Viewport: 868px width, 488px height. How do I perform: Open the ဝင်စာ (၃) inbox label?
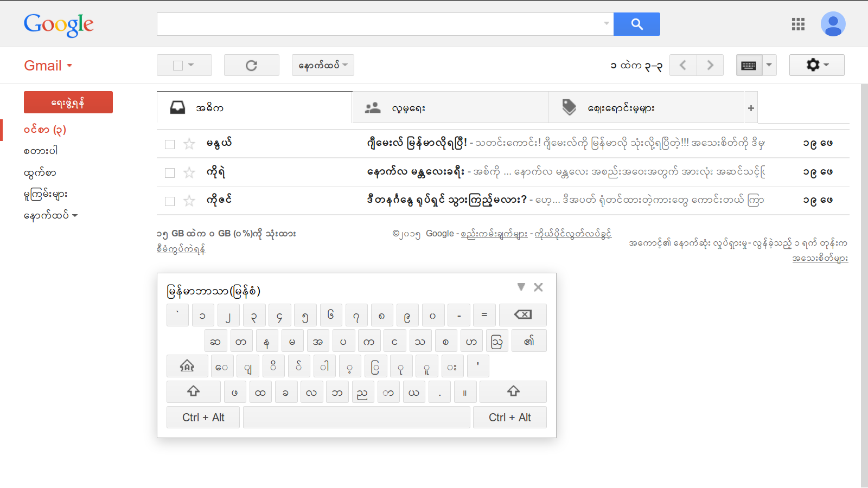point(45,130)
